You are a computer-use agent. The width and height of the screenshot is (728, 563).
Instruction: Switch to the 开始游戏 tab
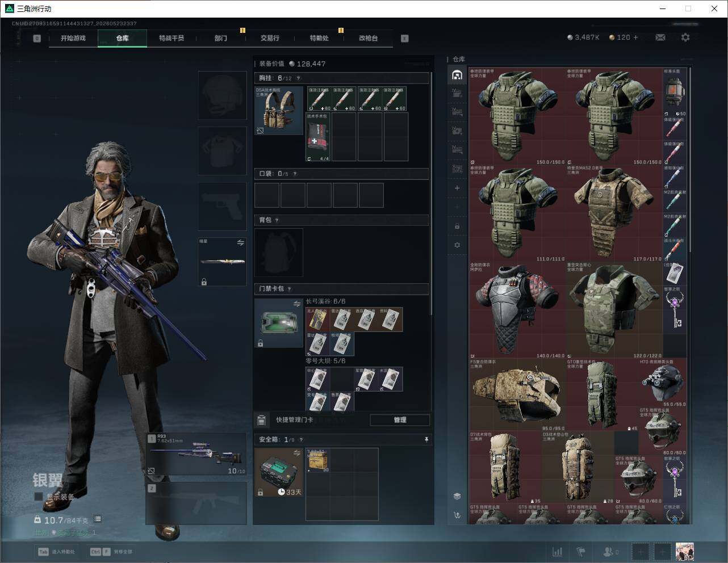tap(73, 38)
